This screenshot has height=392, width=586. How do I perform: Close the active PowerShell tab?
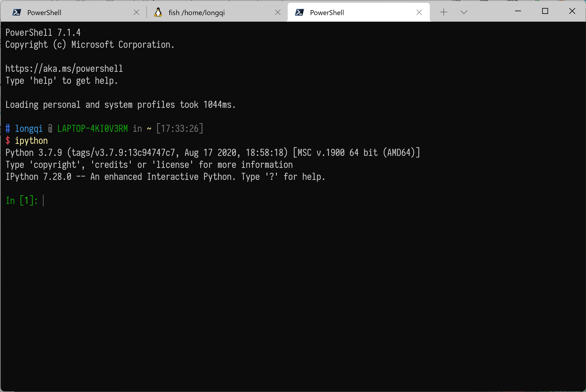419,12
